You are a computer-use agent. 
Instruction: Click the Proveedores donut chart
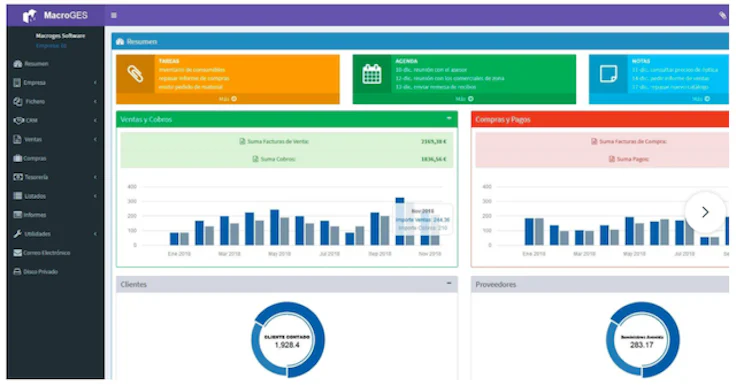(x=642, y=339)
